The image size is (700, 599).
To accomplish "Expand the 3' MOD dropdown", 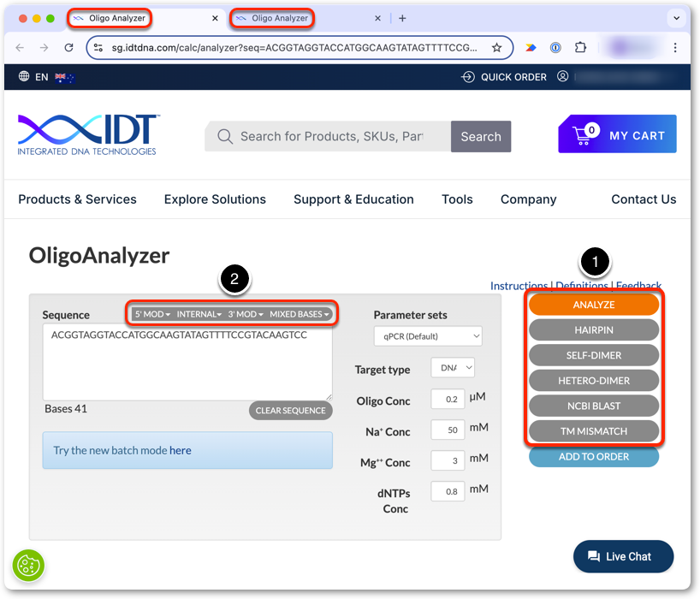I will pos(246,314).
